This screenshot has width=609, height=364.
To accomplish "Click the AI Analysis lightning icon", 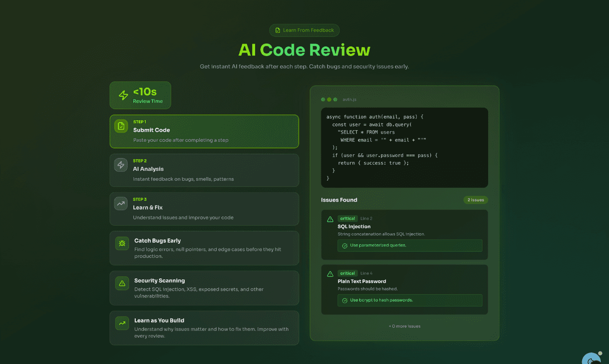I will point(121,165).
